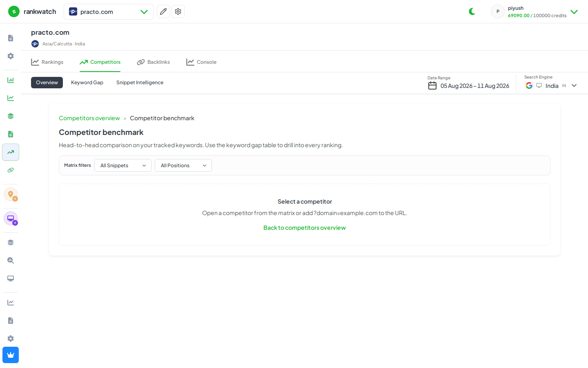Click the grey line chart sidebar icon

[x=11, y=303]
